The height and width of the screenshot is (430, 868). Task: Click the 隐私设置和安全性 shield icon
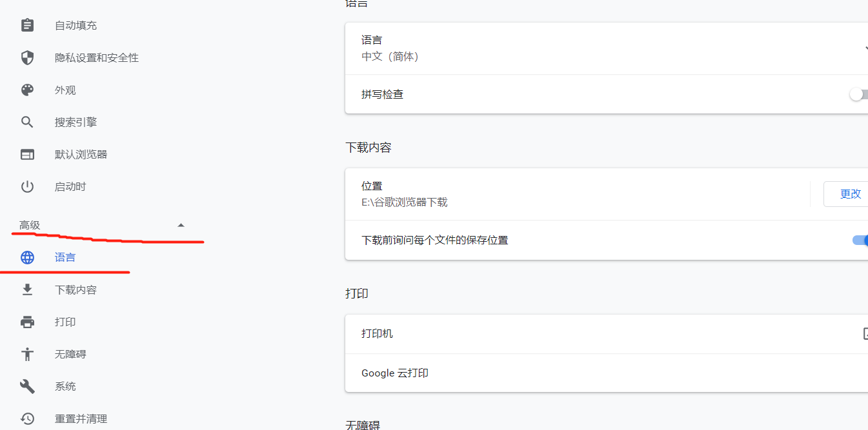27,57
